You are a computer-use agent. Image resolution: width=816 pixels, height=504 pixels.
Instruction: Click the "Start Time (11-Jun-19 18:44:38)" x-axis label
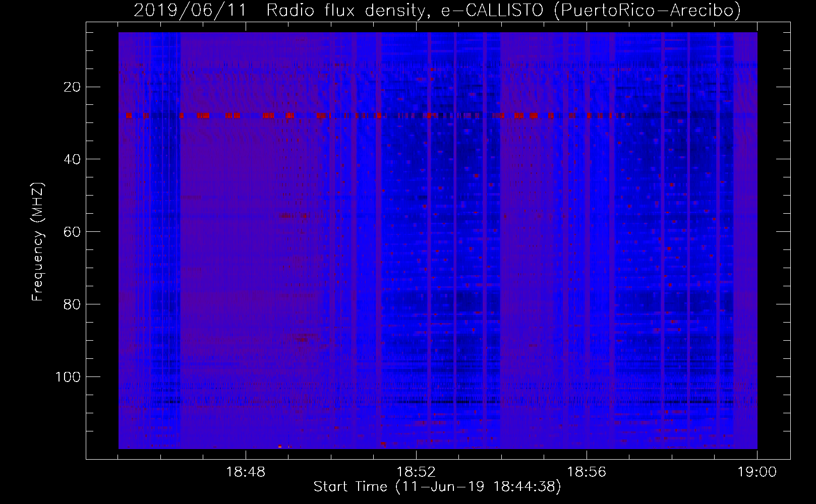point(437,487)
